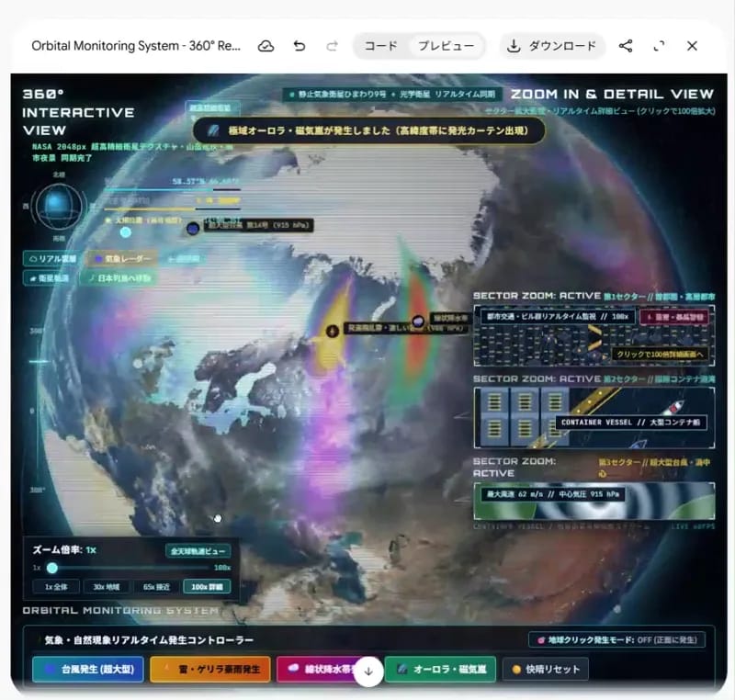
Task: Click the Orbital Monitoring System artifact title
Action: tap(136, 46)
